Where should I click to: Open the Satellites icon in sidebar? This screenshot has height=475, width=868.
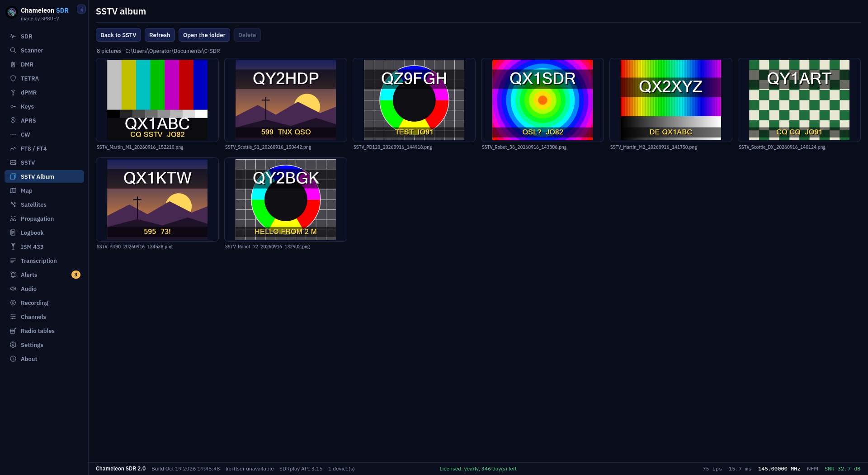coord(13,204)
